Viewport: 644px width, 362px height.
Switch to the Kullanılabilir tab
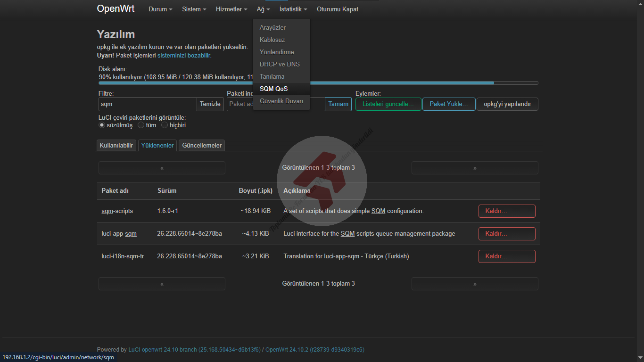pyautogui.click(x=116, y=146)
